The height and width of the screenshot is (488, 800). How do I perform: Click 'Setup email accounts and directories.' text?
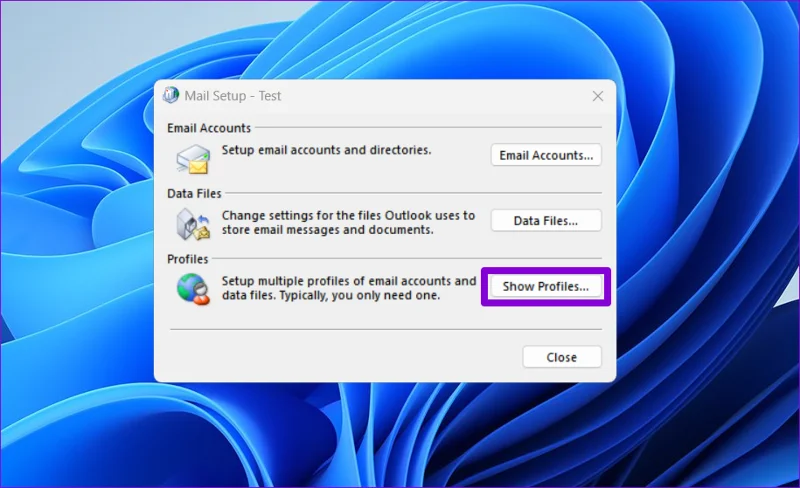(327, 150)
